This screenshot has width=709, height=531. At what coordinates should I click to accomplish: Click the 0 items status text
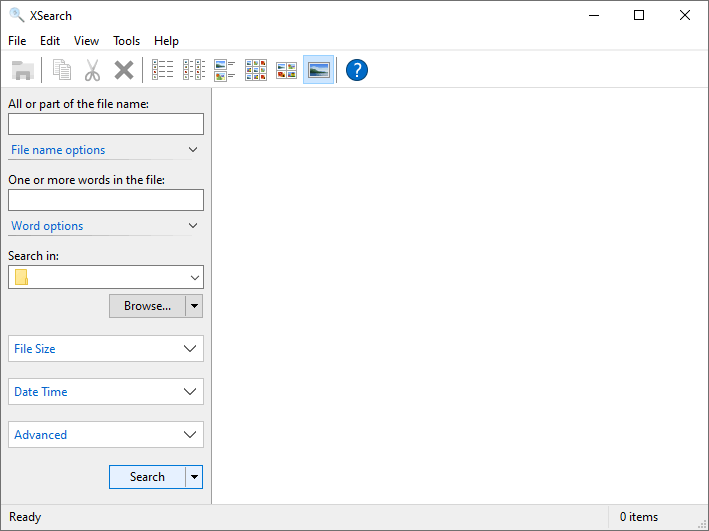coord(638,517)
